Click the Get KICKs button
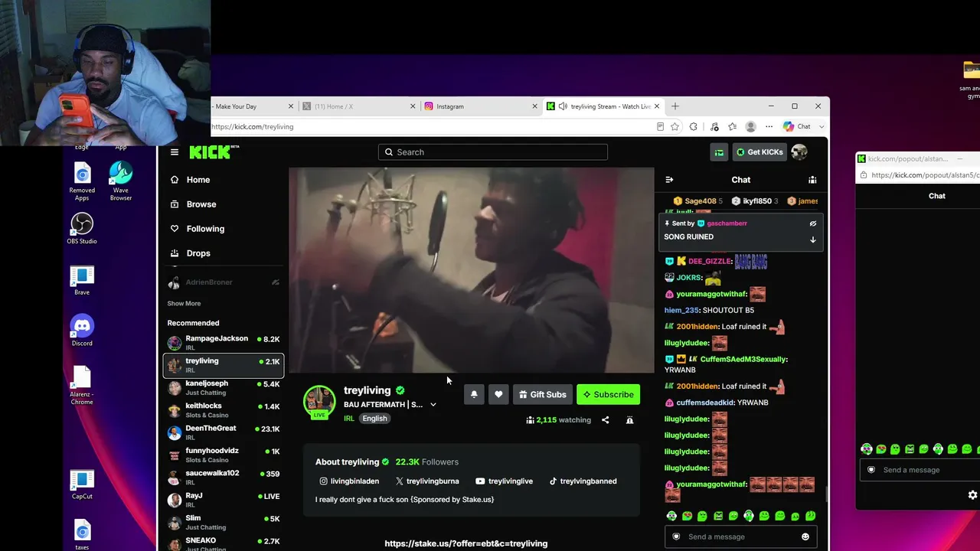This screenshot has width=980, height=551. coord(759,152)
